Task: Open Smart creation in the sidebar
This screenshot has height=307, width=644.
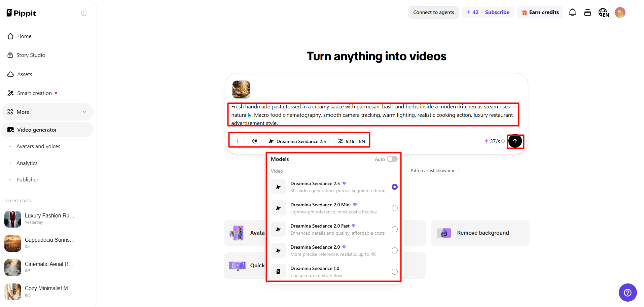Action: 47,93
